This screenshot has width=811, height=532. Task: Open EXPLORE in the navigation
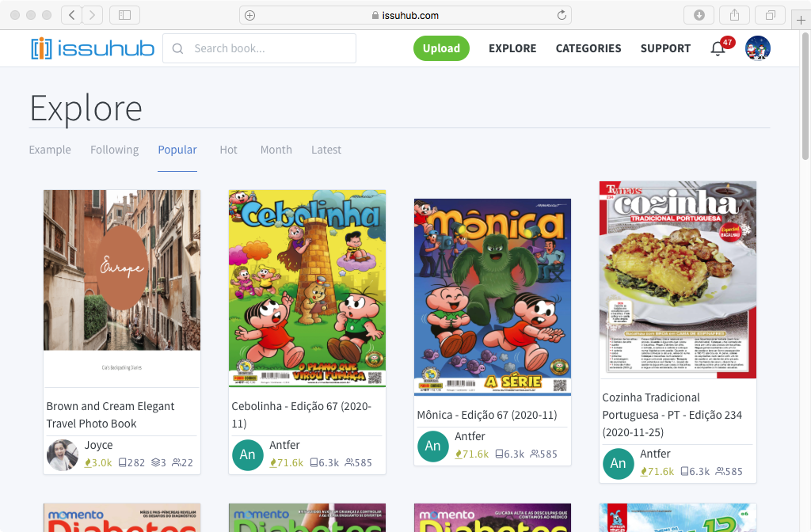pos(512,48)
